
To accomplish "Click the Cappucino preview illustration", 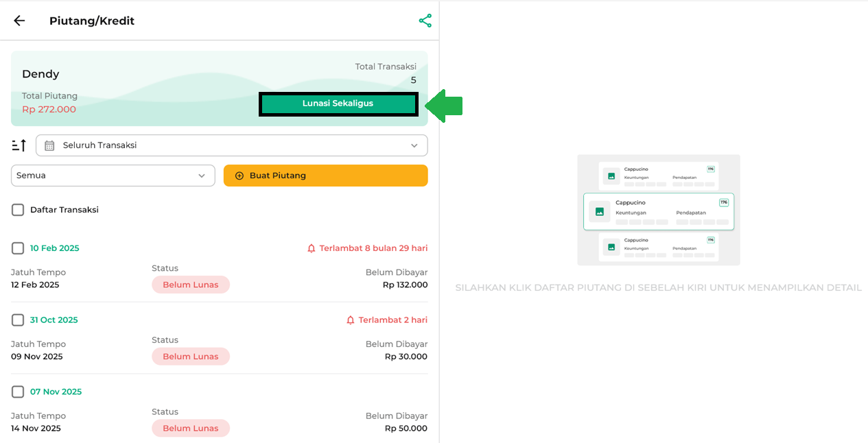I will tap(659, 210).
